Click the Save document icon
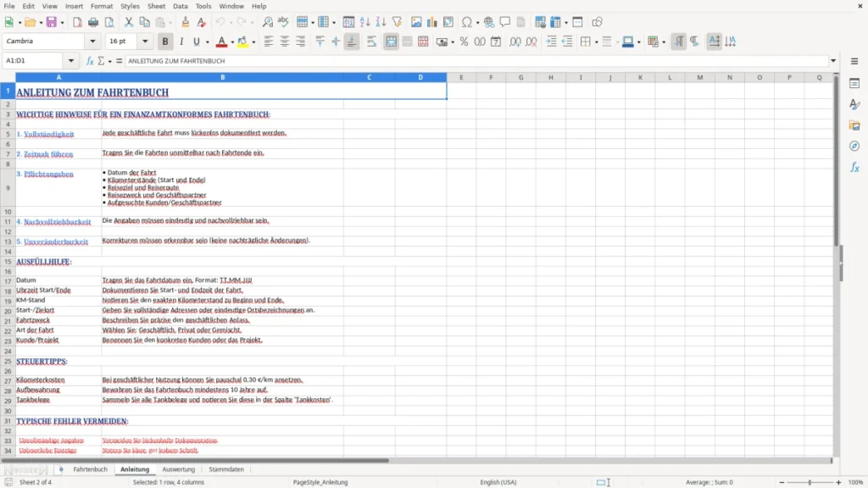The width and height of the screenshot is (868, 488). [51, 22]
